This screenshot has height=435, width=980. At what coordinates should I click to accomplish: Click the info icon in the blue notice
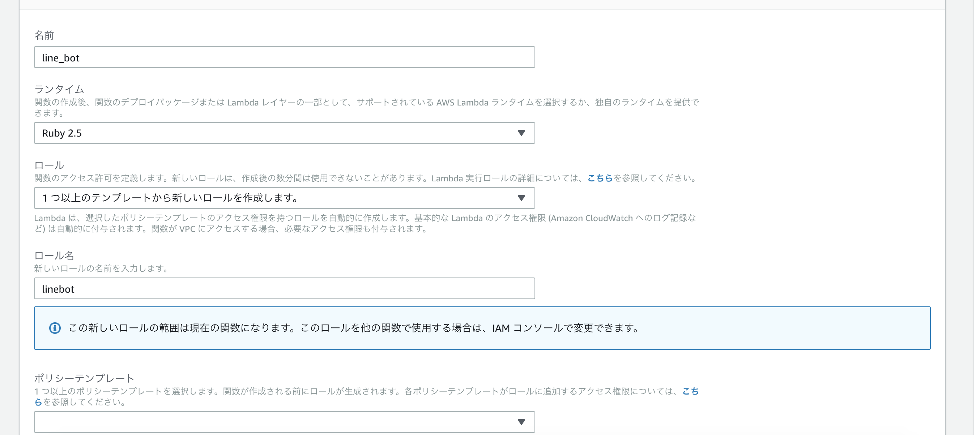(x=55, y=328)
